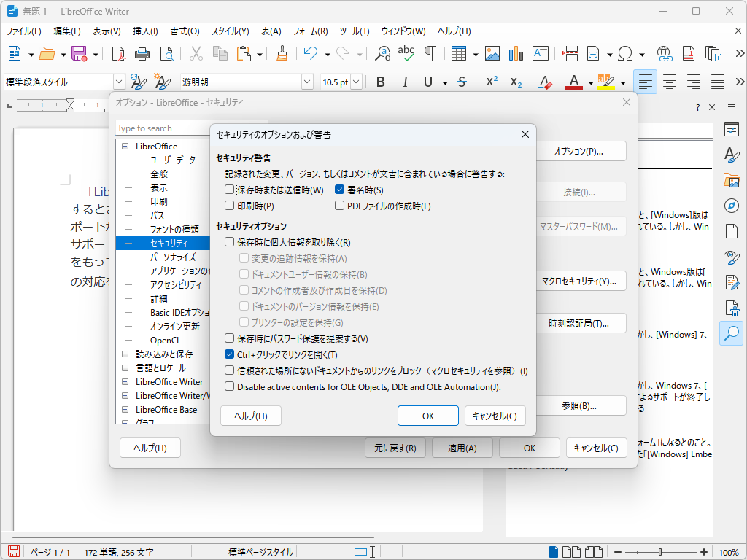
Task: Open the font size dropdown
Action: pos(355,82)
